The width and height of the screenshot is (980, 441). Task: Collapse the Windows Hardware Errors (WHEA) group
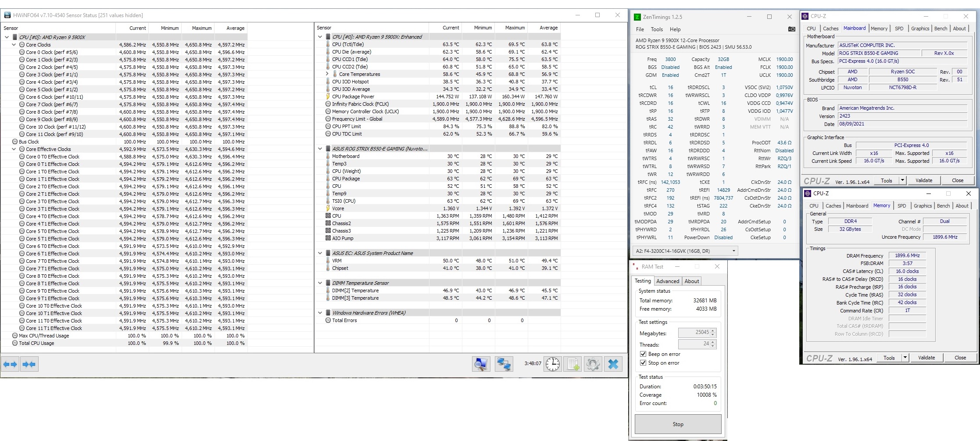[x=320, y=313]
